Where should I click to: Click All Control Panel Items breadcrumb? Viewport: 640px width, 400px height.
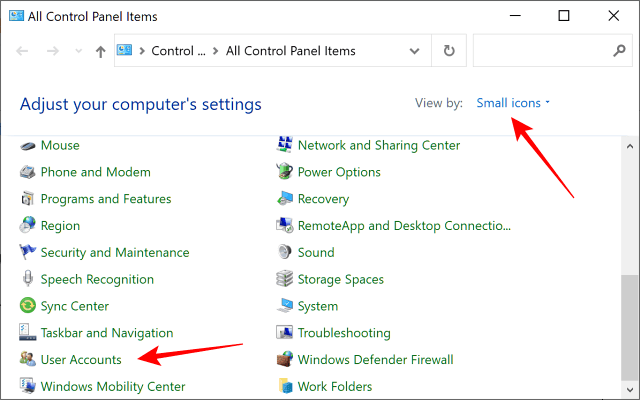(291, 51)
